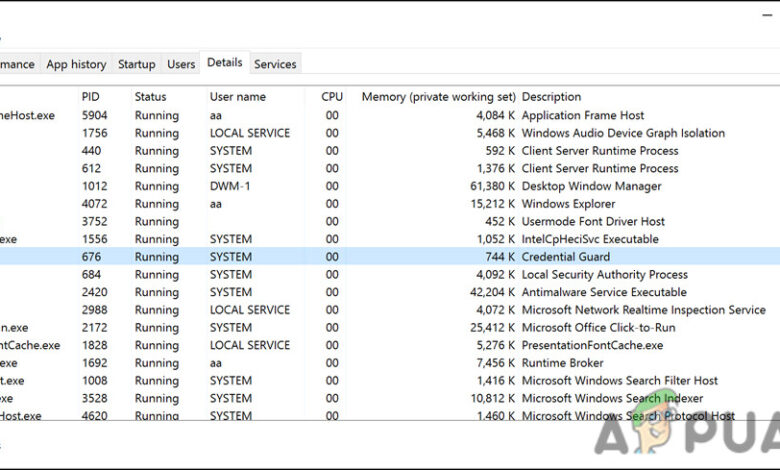Sort processes by CPU column header
Viewport: 780px width, 470px height.
click(331, 97)
